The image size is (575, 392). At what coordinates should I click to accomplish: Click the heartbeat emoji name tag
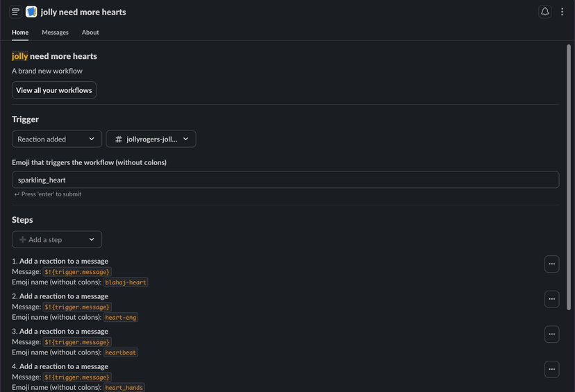click(x=121, y=352)
